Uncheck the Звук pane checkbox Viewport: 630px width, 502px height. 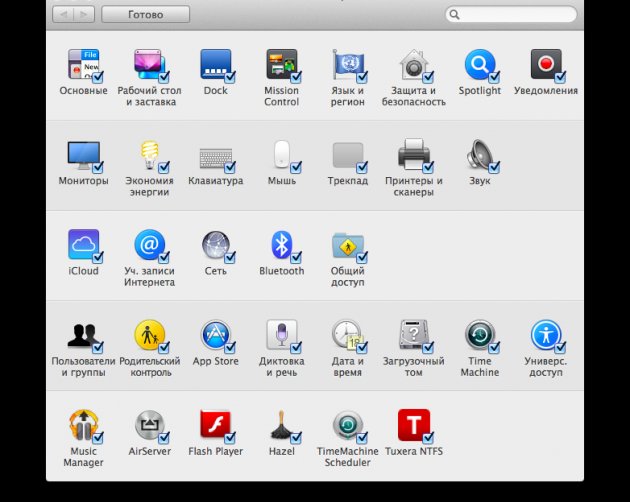[494, 166]
